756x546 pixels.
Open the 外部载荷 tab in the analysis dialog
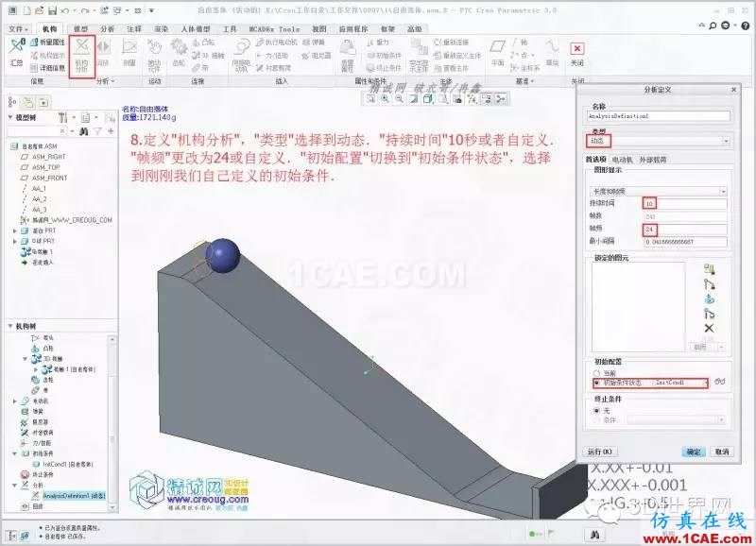(653, 160)
